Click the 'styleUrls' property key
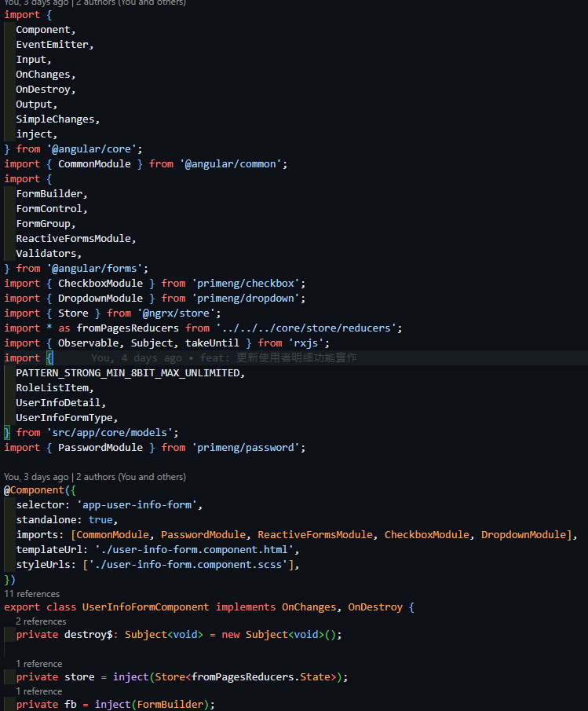588x711 pixels. [43, 565]
